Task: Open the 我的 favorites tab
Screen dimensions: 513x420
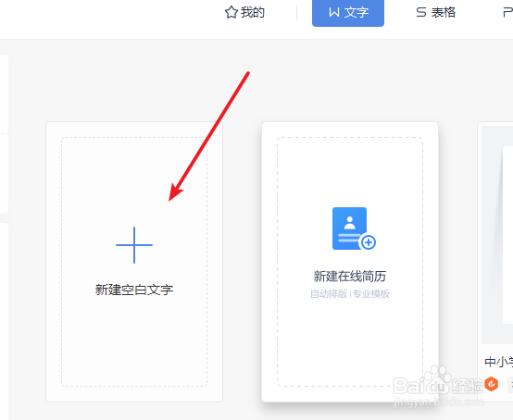Action: 244,12
